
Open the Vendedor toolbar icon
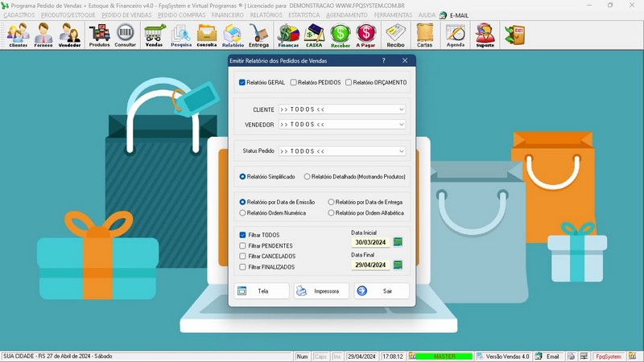69,35
